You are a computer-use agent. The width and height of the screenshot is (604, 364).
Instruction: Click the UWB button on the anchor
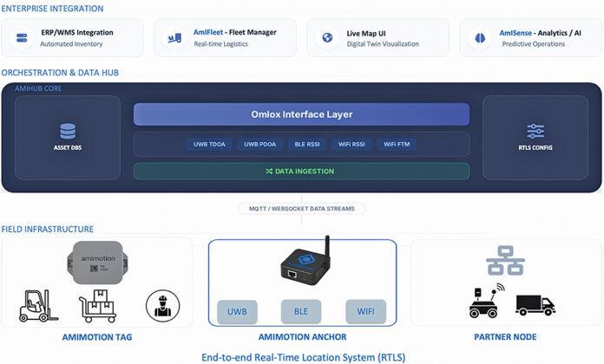pos(237,311)
